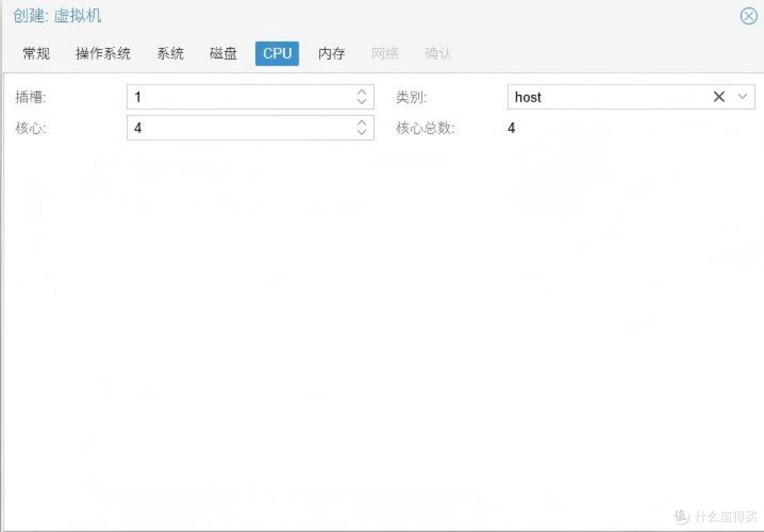This screenshot has height=532, width=764.
Task: Open the 操作系统 tab
Action: point(103,53)
